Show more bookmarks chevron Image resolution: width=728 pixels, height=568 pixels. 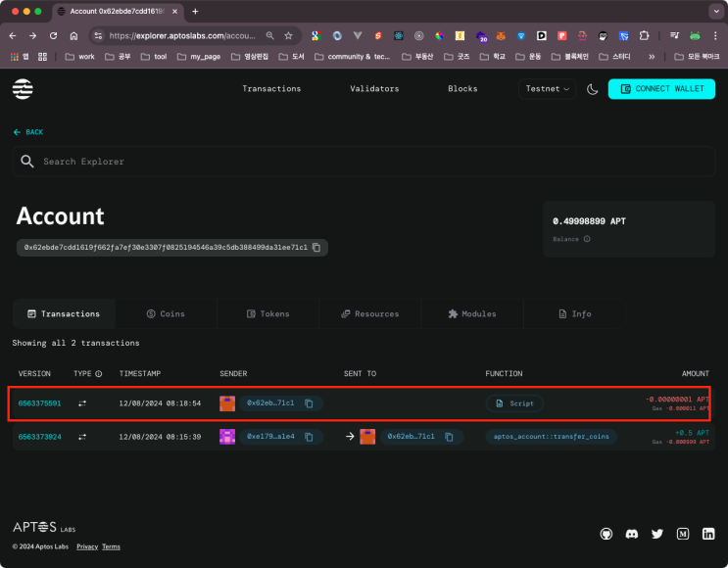click(652, 57)
